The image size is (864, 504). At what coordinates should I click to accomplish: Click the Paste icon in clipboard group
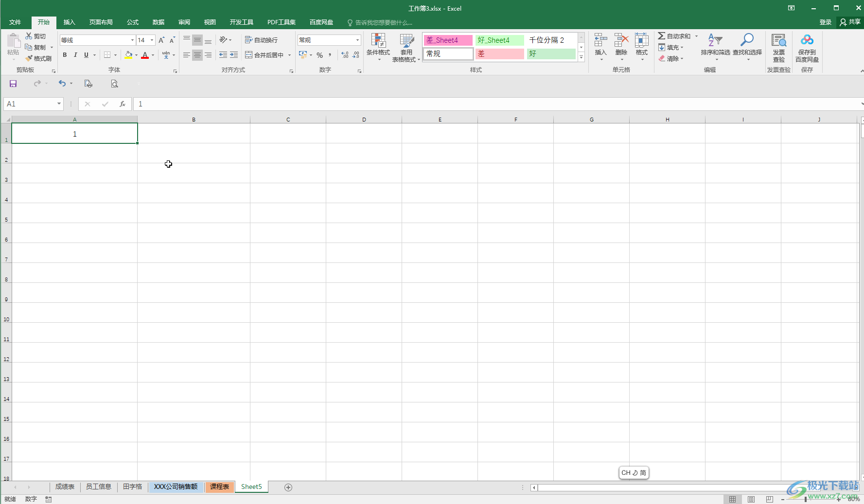pyautogui.click(x=13, y=41)
